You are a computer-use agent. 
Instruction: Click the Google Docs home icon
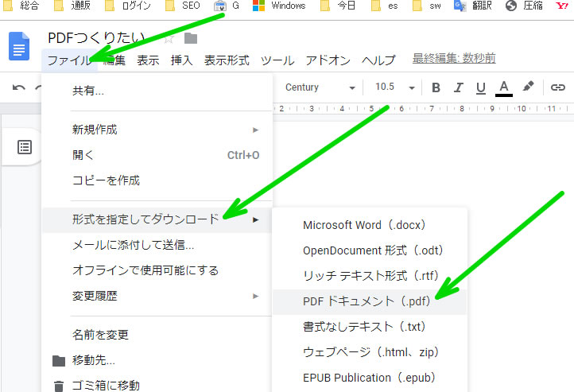[18, 47]
